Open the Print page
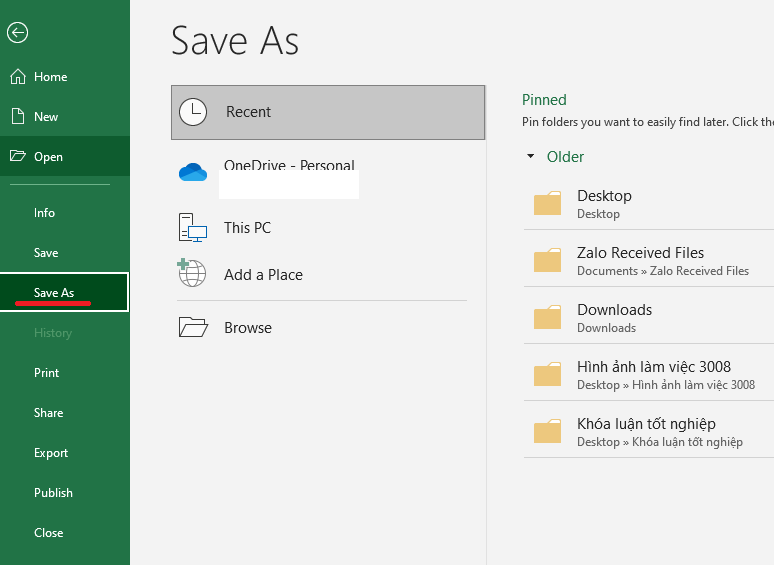Image resolution: width=774 pixels, height=565 pixels. tap(65, 373)
